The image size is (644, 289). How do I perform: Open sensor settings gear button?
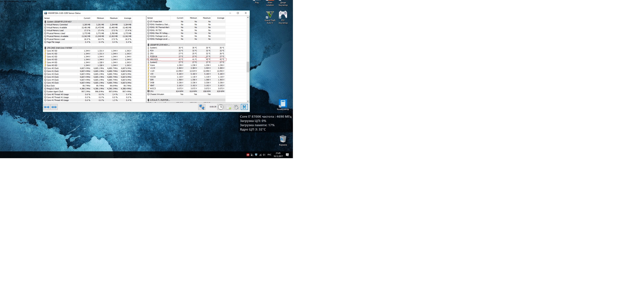coord(236,107)
